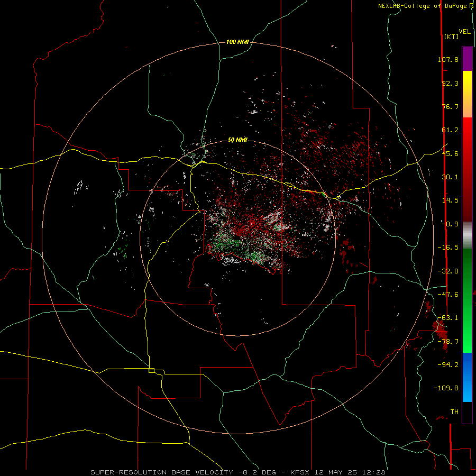The image size is (476, 476).
Task: Select the -109.8 scale value
Action: [446, 389]
